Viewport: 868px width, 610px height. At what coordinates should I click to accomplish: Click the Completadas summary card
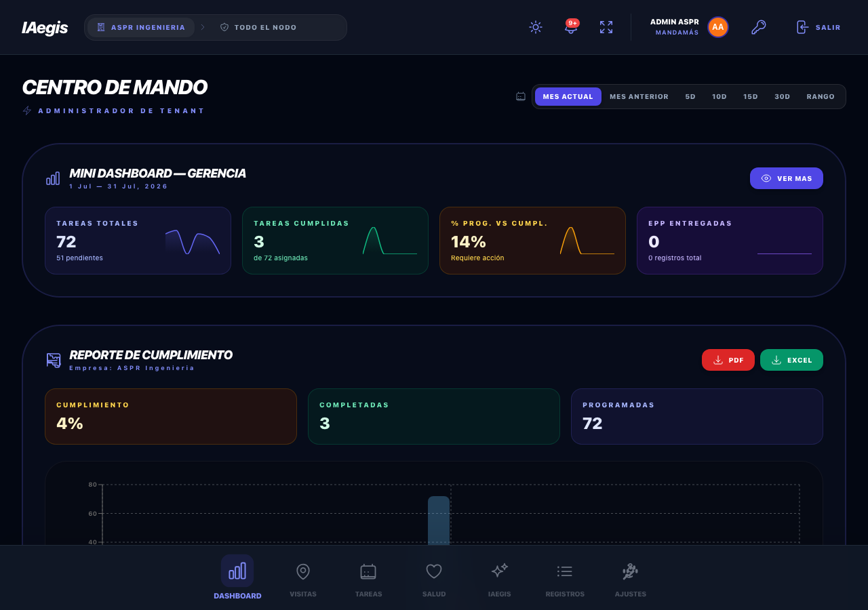(x=434, y=416)
